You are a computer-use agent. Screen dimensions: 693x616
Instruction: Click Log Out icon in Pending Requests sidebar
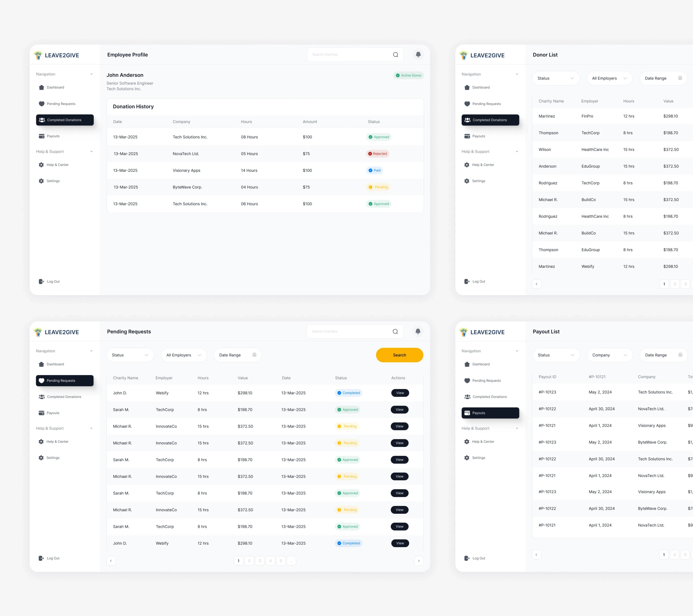[x=41, y=558]
